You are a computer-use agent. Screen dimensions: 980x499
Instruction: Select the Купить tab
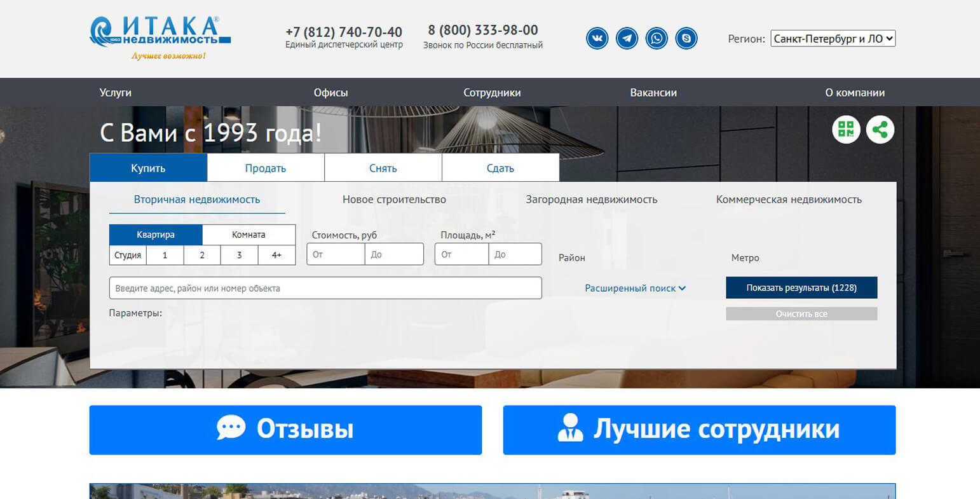tap(148, 168)
